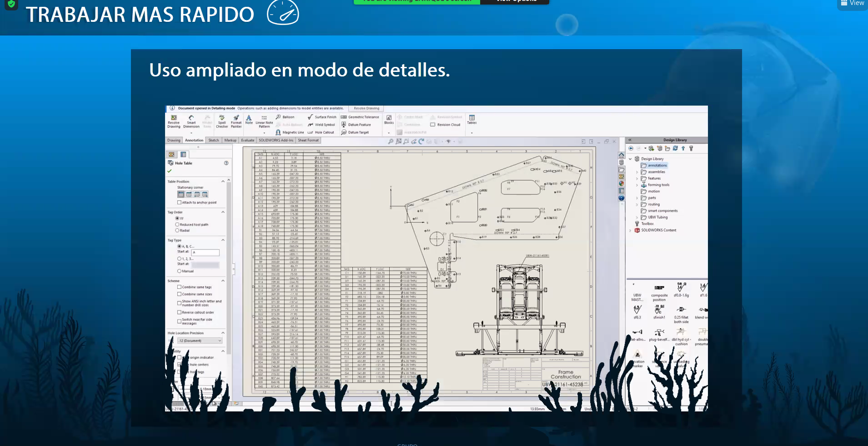Viewport: 868px width, 446px height.
Task: Check the Combine same tags option
Action: click(179, 287)
